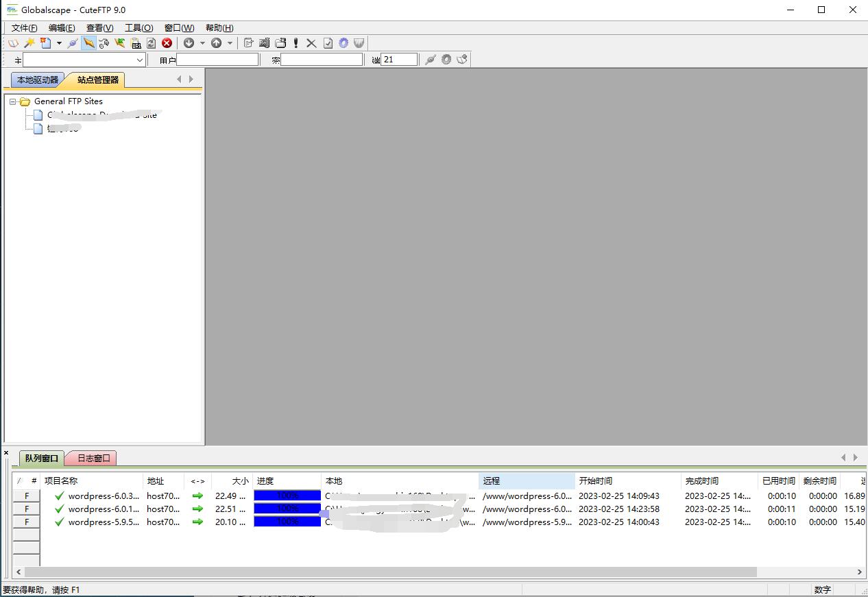Viewport: 868px width, 597px height.
Task: Sort queue by the 开始时间 column header
Action: 628,480
